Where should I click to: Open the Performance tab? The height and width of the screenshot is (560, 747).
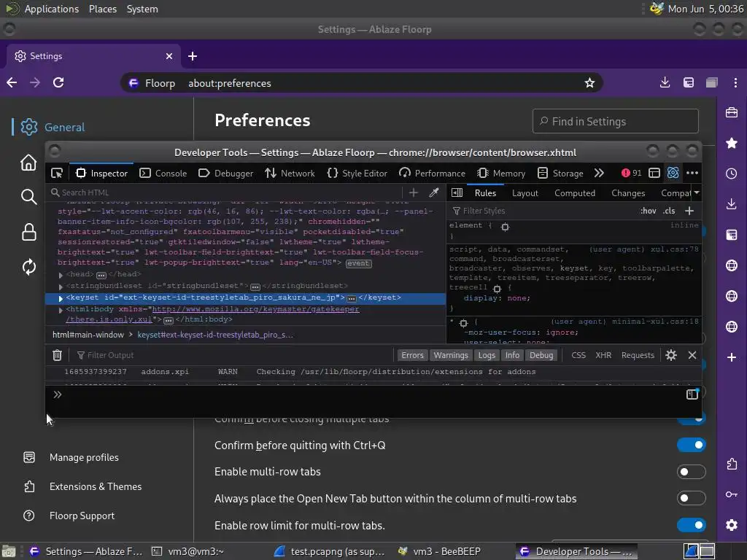pos(432,174)
